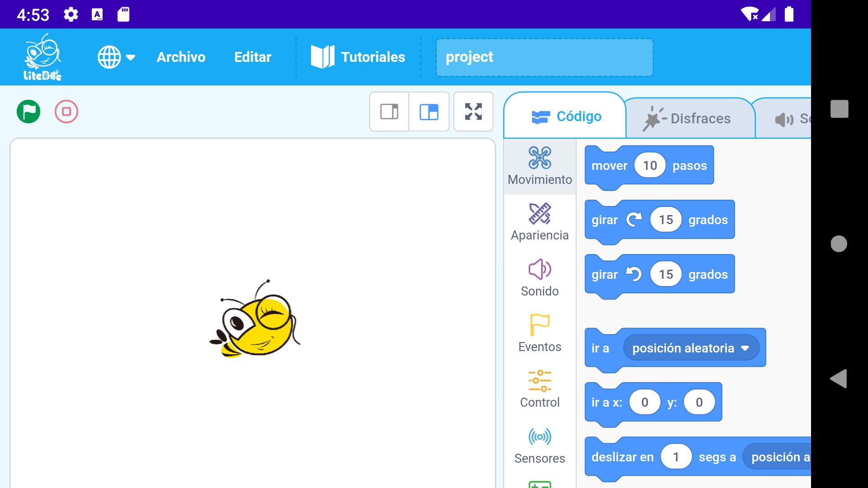Open the language globe dropdown
Screen dimensions: 868x488
click(x=116, y=57)
